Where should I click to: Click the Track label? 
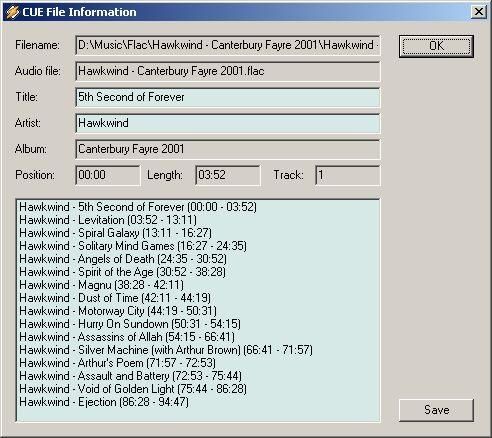[x=288, y=175]
